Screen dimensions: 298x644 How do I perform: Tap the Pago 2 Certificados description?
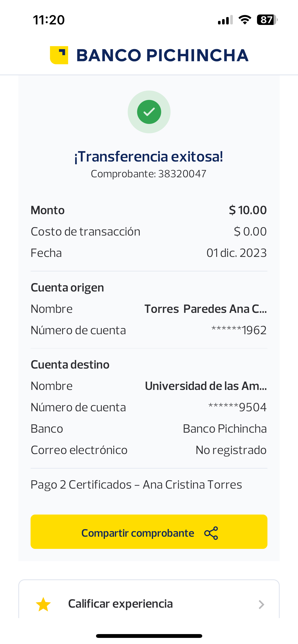pos(136,485)
